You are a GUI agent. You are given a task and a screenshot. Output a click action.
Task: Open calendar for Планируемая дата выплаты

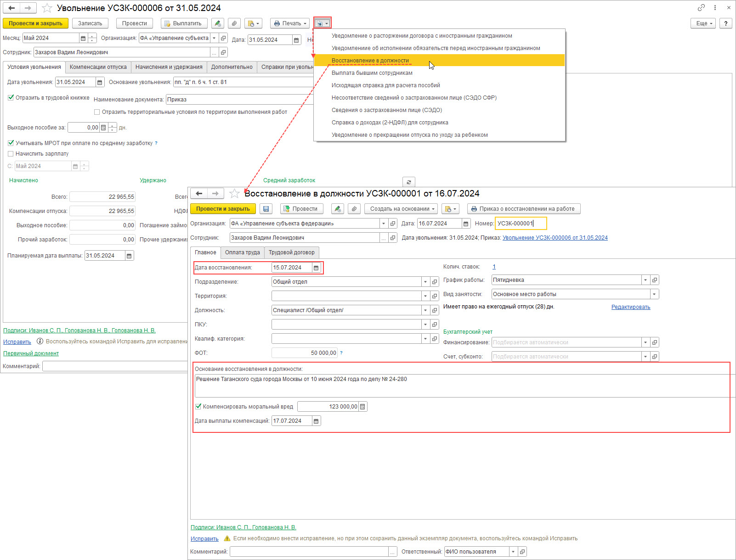click(129, 256)
